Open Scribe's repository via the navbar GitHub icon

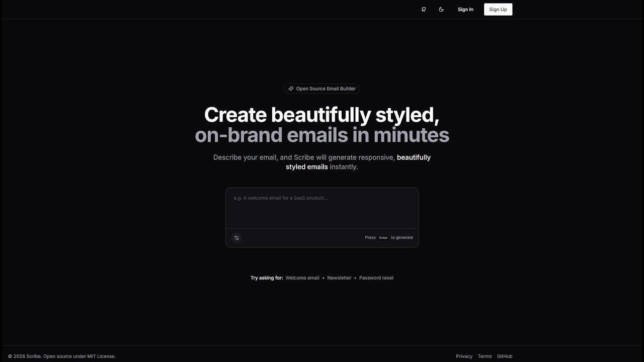coord(423,9)
